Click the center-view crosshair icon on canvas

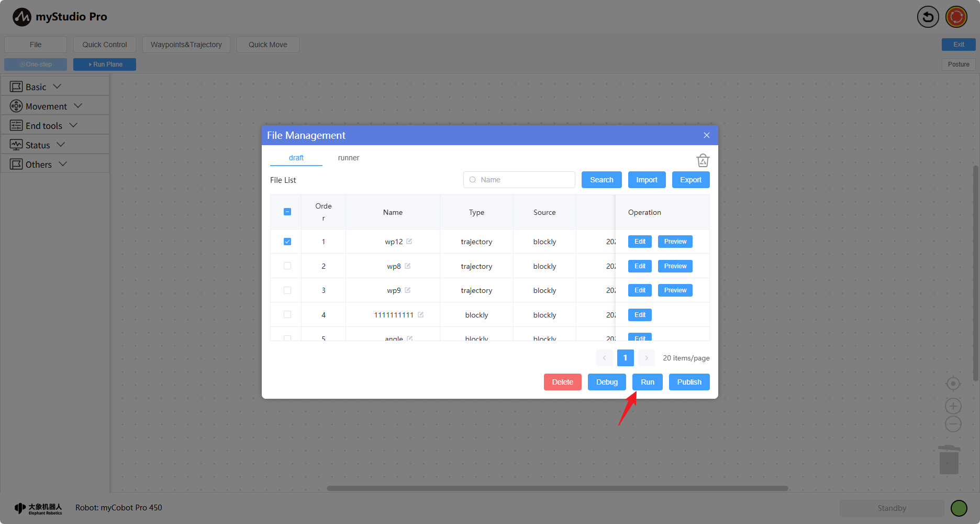coord(953,384)
